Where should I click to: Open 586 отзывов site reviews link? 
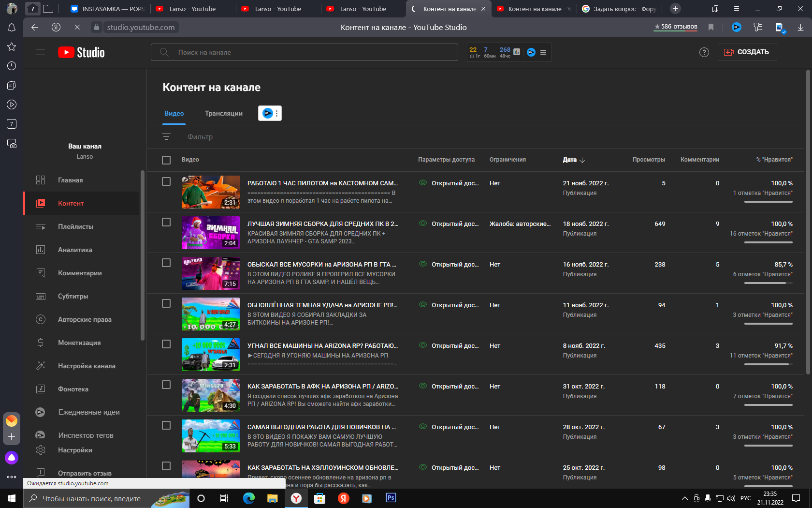(675, 27)
